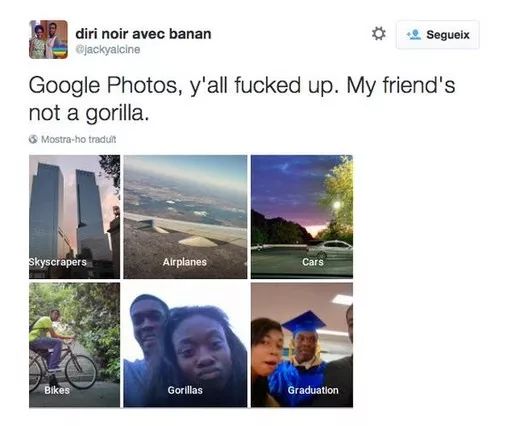The image size is (511, 426).
Task: Open the diri noir avec banan display name
Action: click(143, 34)
